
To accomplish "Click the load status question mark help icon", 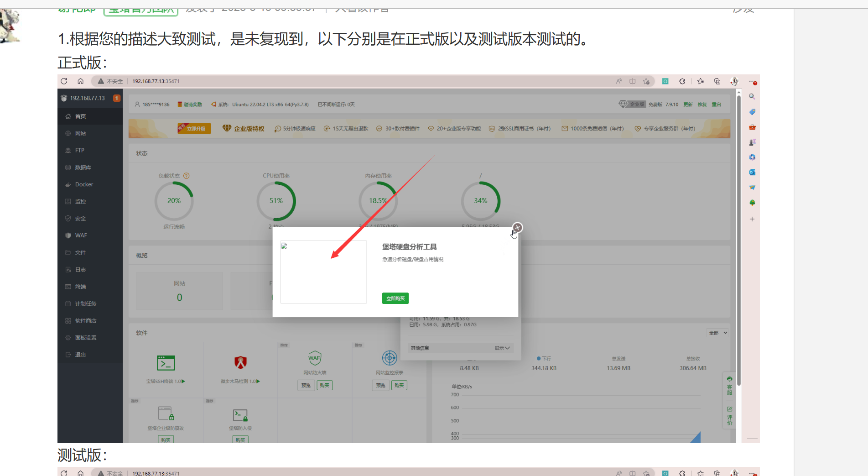I will [186, 176].
